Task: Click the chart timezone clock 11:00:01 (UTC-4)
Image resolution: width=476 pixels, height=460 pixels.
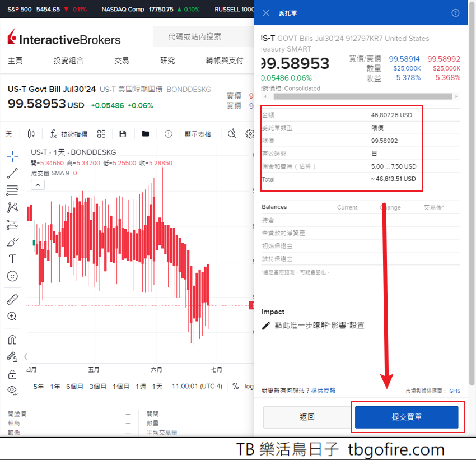Action: (x=197, y=386)
